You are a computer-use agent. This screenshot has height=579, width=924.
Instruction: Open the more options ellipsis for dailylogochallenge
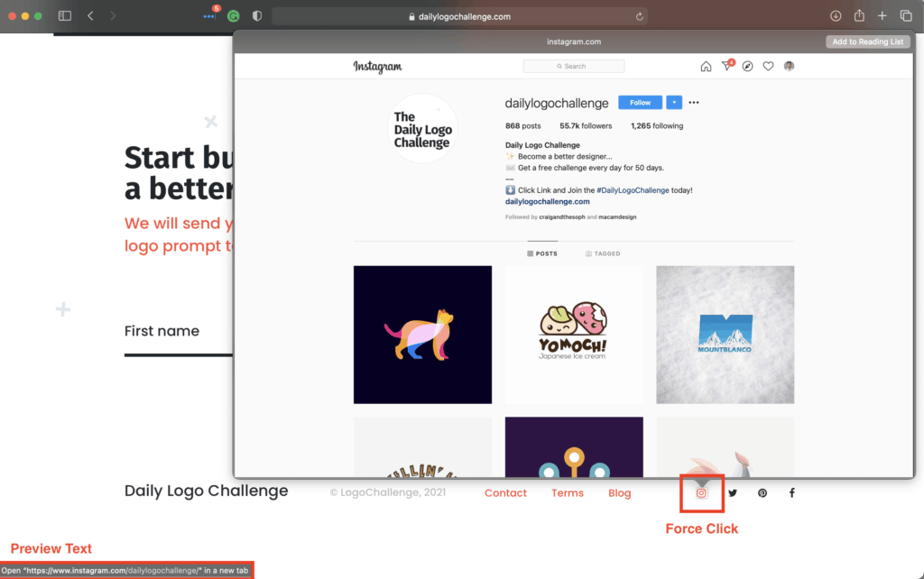tap(694, 103)
